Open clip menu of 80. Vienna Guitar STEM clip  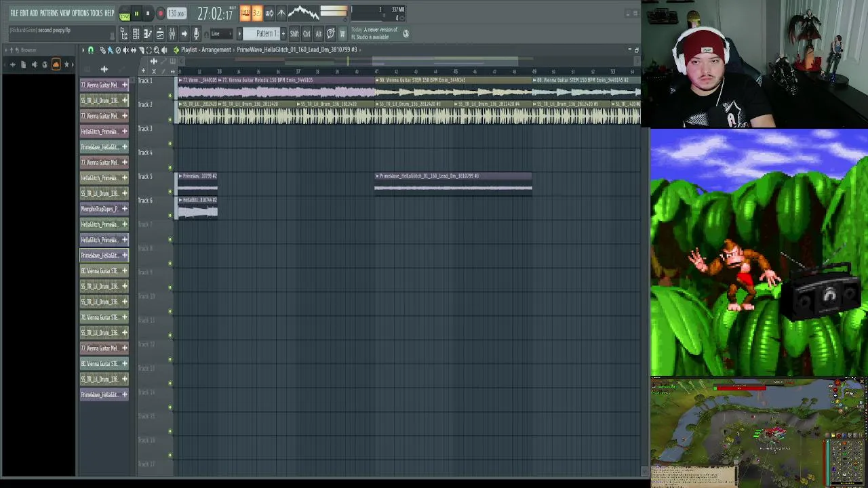point(378,80)
